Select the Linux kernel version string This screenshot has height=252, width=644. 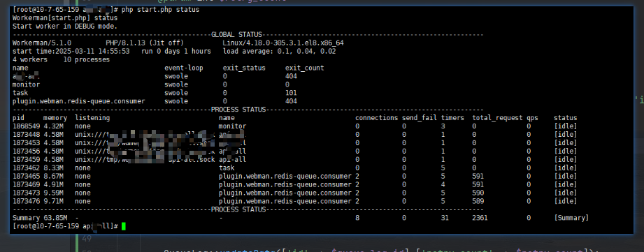pyautogui.click(x=283, y=43)
